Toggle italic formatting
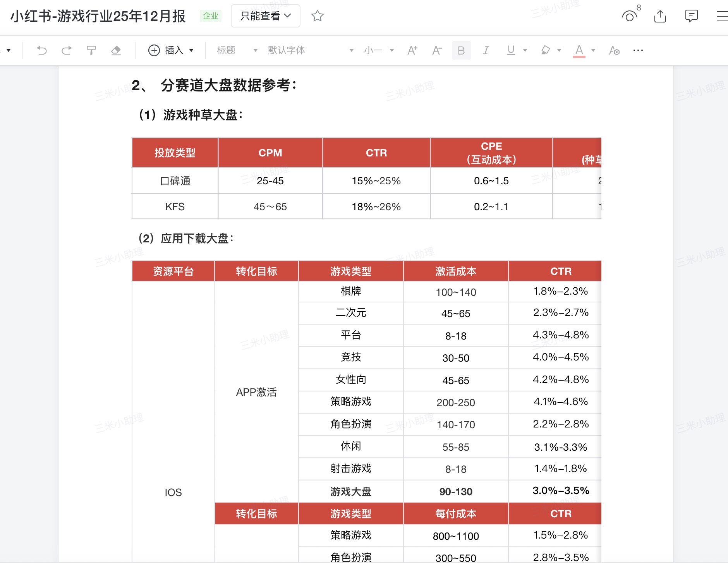This screenshot has width=728, height=563. click(486, 50)
